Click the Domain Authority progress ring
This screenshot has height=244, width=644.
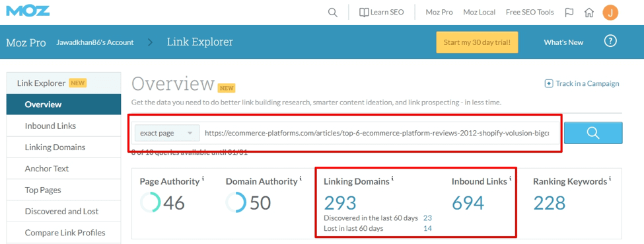pos(236,203)
